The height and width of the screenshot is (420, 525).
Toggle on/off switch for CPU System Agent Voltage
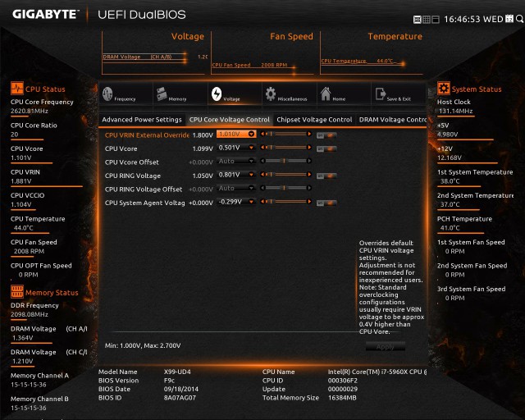[x=326, y=203]
